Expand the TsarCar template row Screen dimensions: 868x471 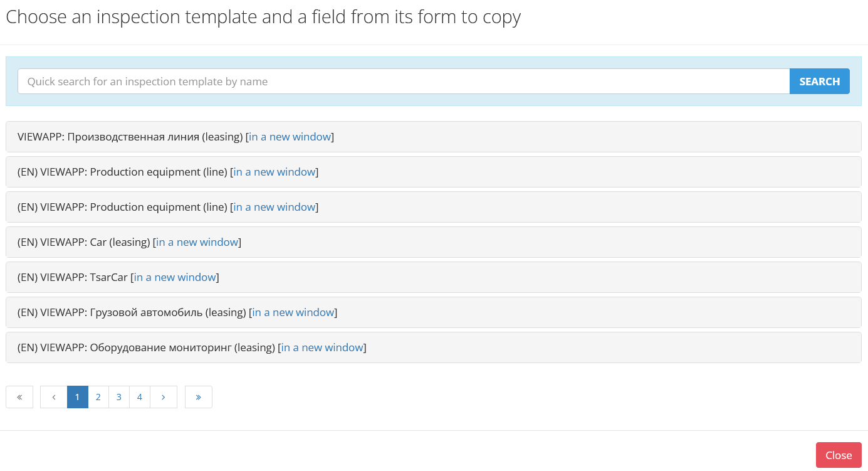coord(434,277)
